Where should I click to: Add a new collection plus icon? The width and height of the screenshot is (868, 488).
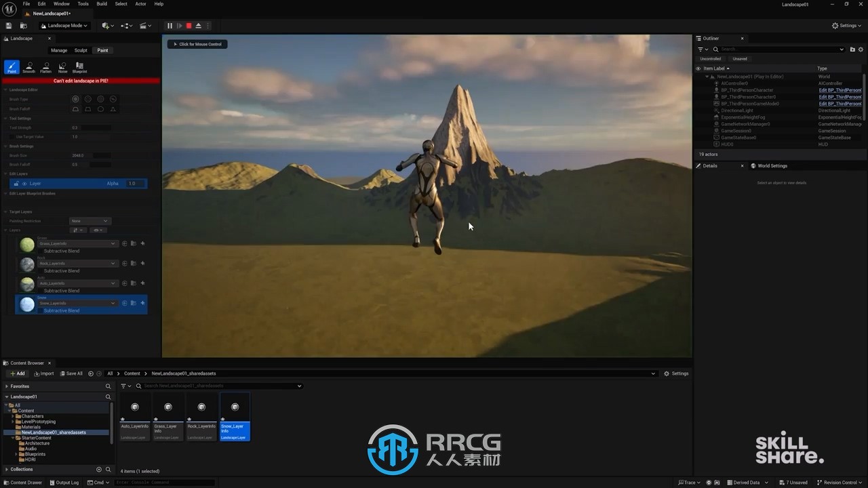point(99,469)
